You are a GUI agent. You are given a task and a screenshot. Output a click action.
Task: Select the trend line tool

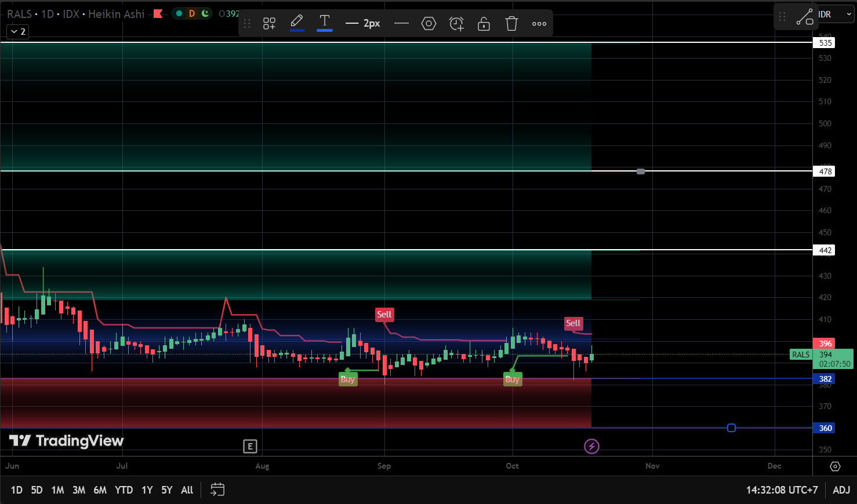(804, 17)
